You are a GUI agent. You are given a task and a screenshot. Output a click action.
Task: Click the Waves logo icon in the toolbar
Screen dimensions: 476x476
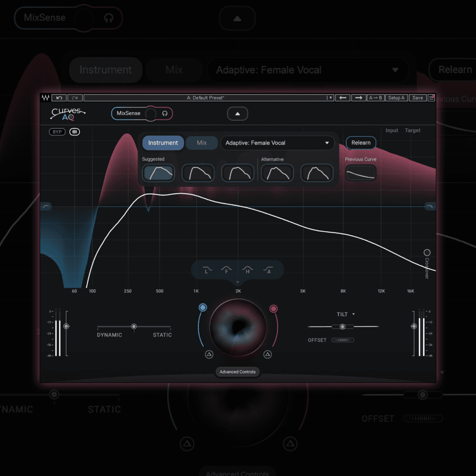tap(46, 98)
